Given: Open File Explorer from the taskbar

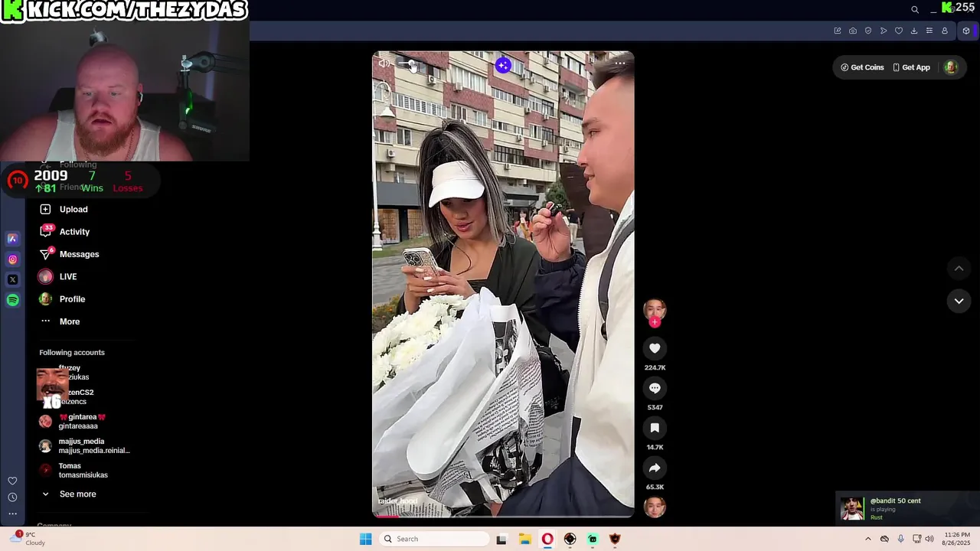Looking at the screenshot, I should point(524,539).
